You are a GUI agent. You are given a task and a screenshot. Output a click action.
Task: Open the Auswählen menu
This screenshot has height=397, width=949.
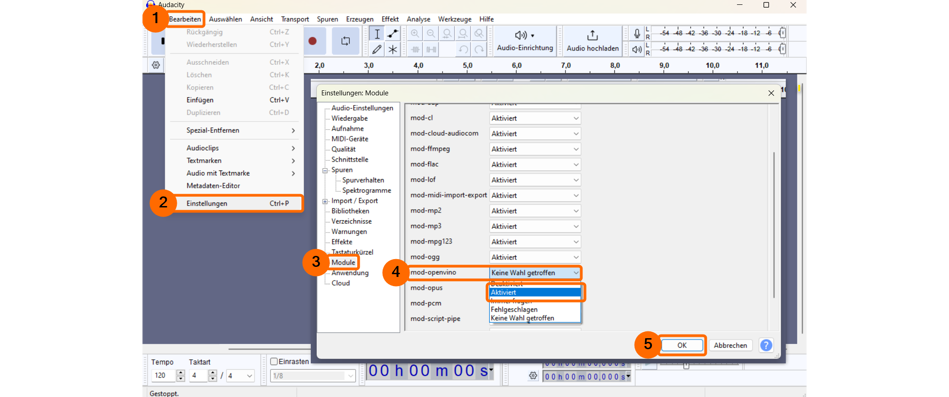click(226, 19)
